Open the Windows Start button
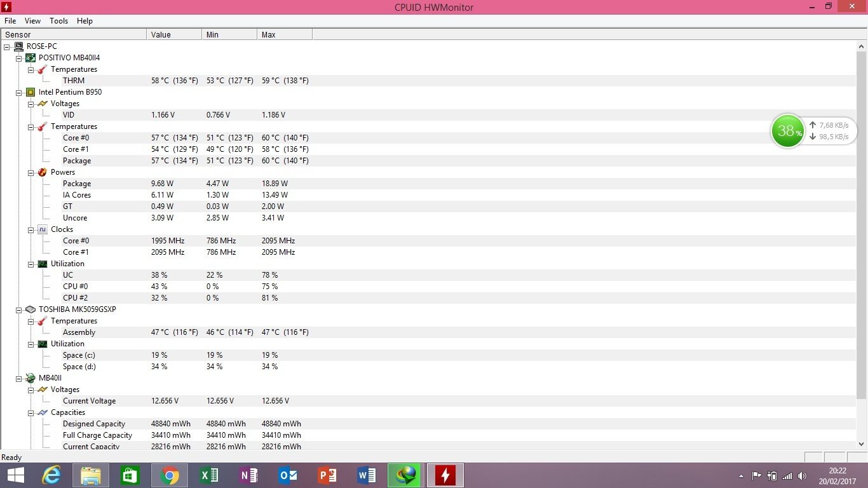The height and width of the screenshot is (488, 868). (x=16, y=475)
